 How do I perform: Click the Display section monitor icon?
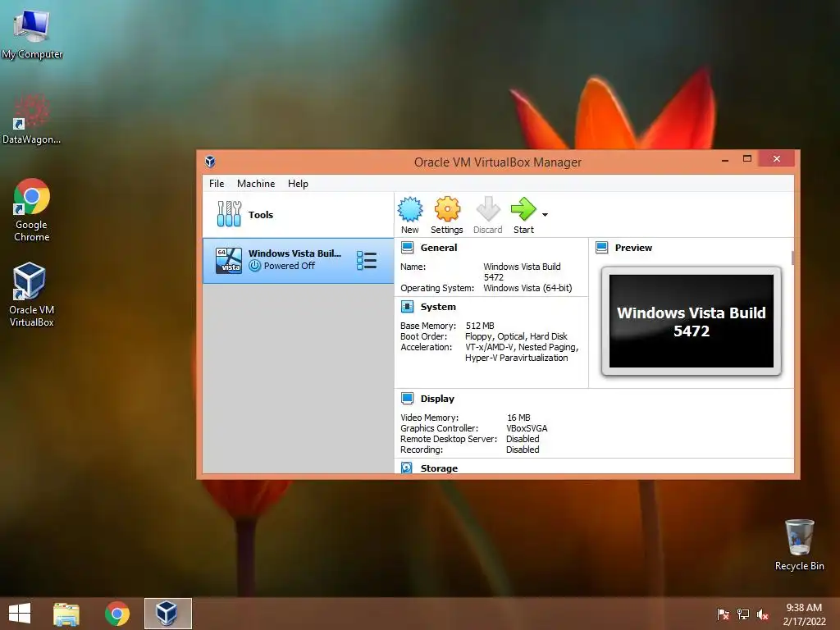[407, 399]
